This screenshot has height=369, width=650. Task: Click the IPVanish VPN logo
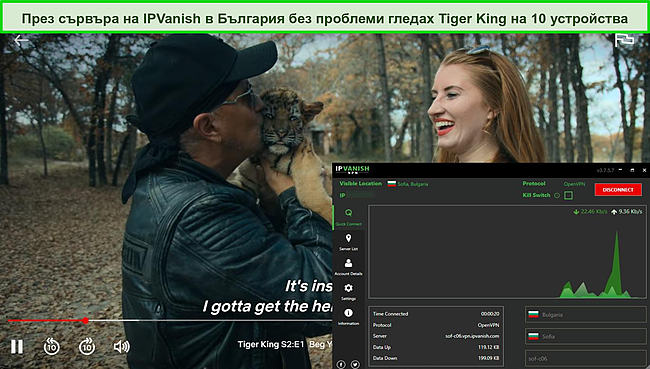pos(352,170)
